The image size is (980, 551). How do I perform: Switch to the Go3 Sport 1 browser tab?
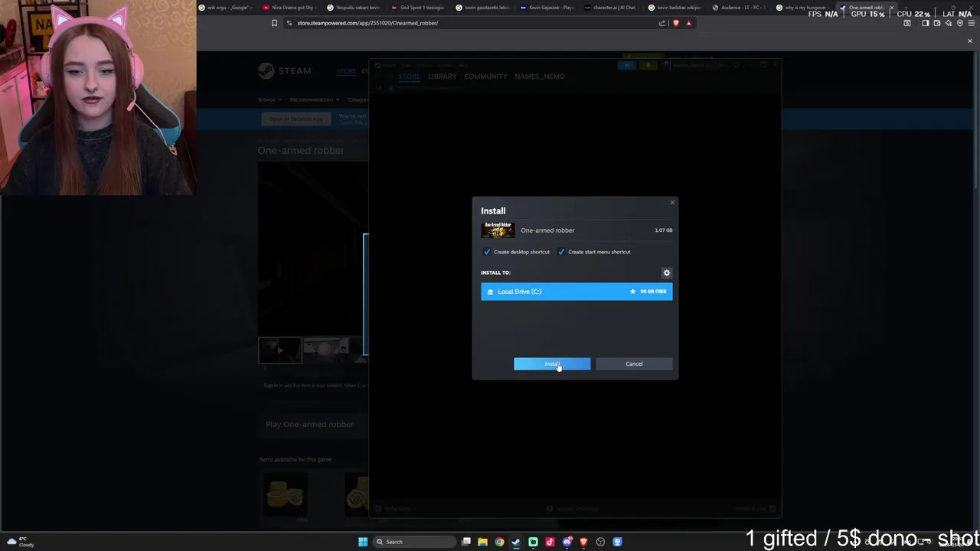[x=417, y=8]
